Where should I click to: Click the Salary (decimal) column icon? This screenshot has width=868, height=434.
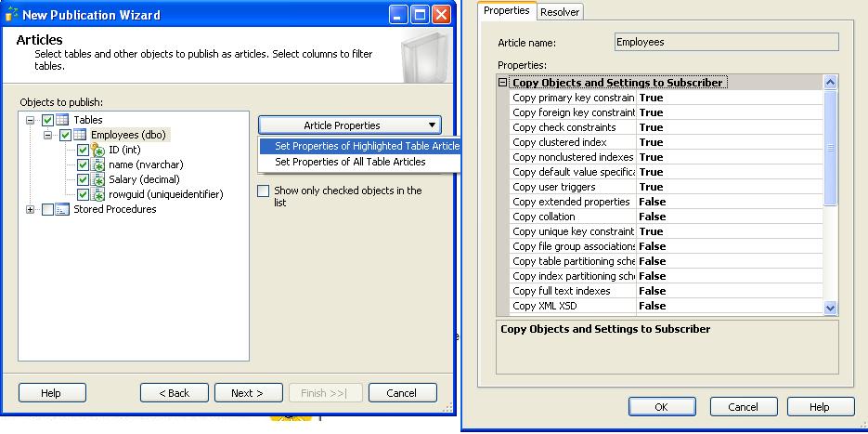[98, 179]
